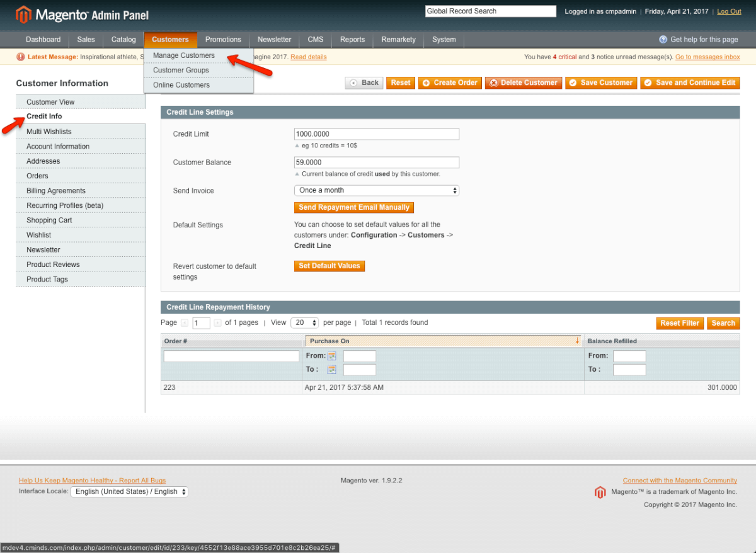Open the Purchase On To calendar picker
Screen dimensions: 756x553
click(332, 370)
